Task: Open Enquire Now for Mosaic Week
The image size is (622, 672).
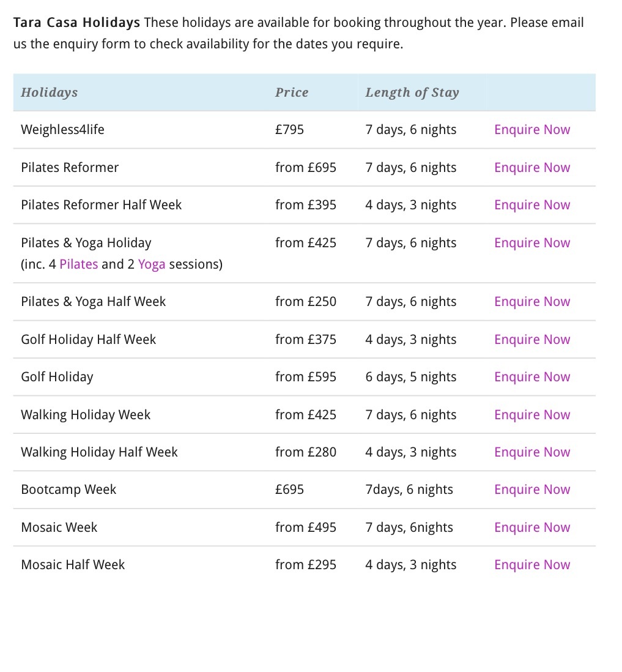Action: pos(531,528)
